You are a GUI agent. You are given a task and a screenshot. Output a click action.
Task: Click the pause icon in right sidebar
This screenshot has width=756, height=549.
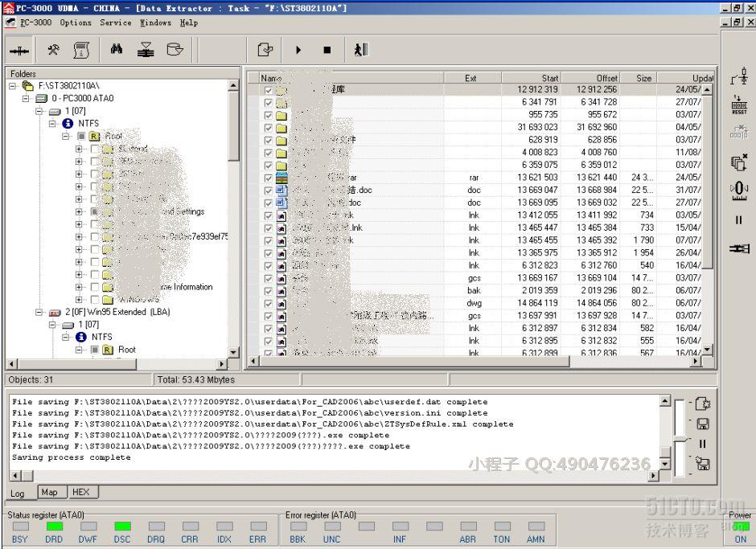[x=738, y=219]
